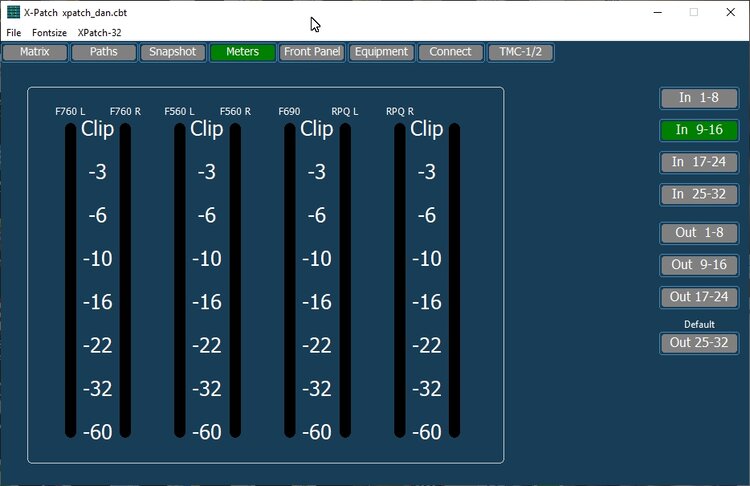Click the F760 L meter bar
This screenshot has width=750, height=486.
click(70, 280)
